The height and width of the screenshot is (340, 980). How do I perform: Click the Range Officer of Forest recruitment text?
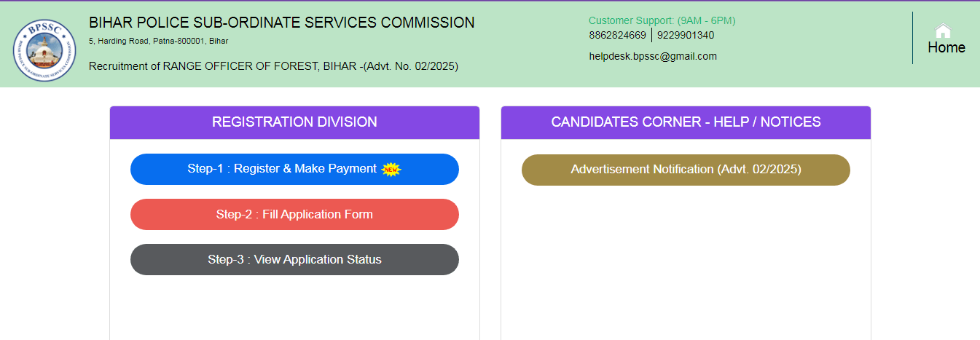(x=273, y=66)
